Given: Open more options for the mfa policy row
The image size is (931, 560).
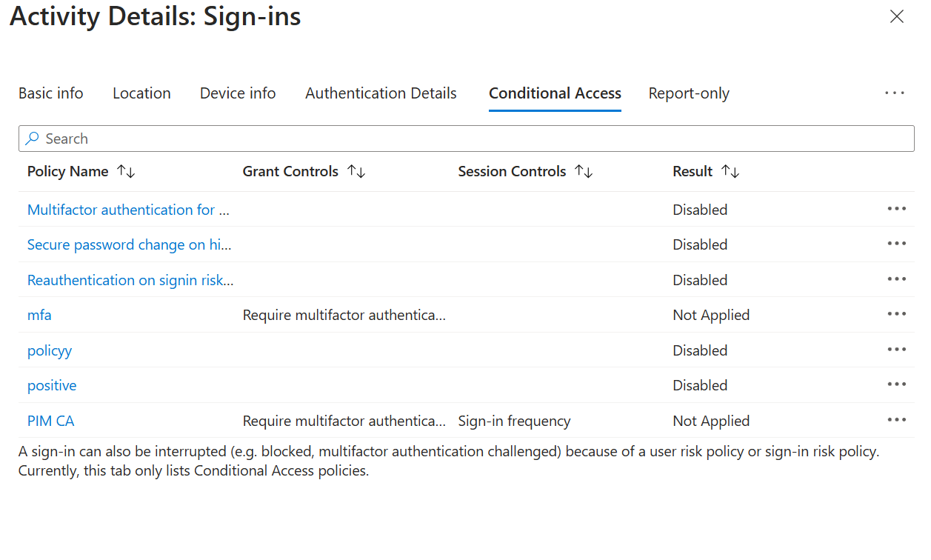Looking at the screenshot, I should point(896,314).
